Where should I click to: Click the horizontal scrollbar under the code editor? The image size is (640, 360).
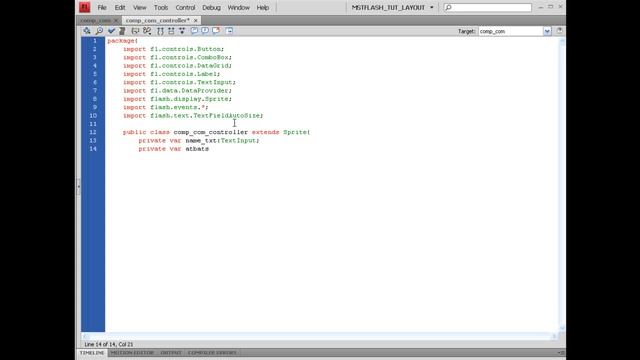[320, 336]
